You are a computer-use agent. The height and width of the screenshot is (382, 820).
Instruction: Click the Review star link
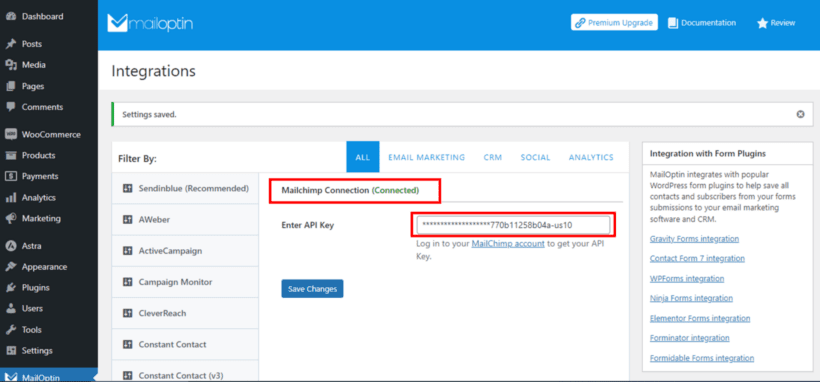[776, 23]
